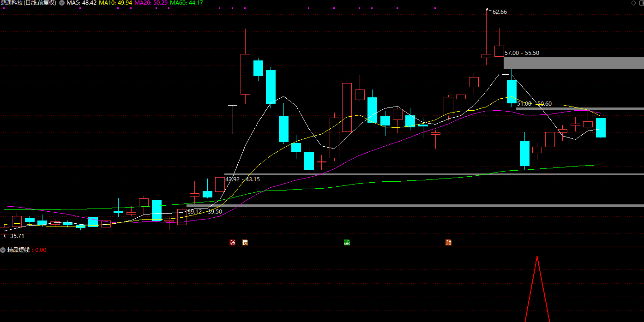Screen dimensions: 644x322
Task: Click the 35.71 low price label
Action: click(x=17, y=236)
